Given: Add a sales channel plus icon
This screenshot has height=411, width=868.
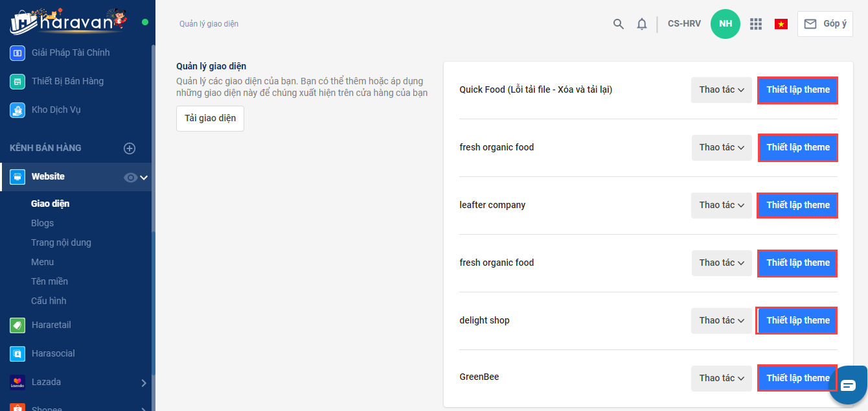Looking at the screenshot, I should pyautogui.click(x=130, y=148).
